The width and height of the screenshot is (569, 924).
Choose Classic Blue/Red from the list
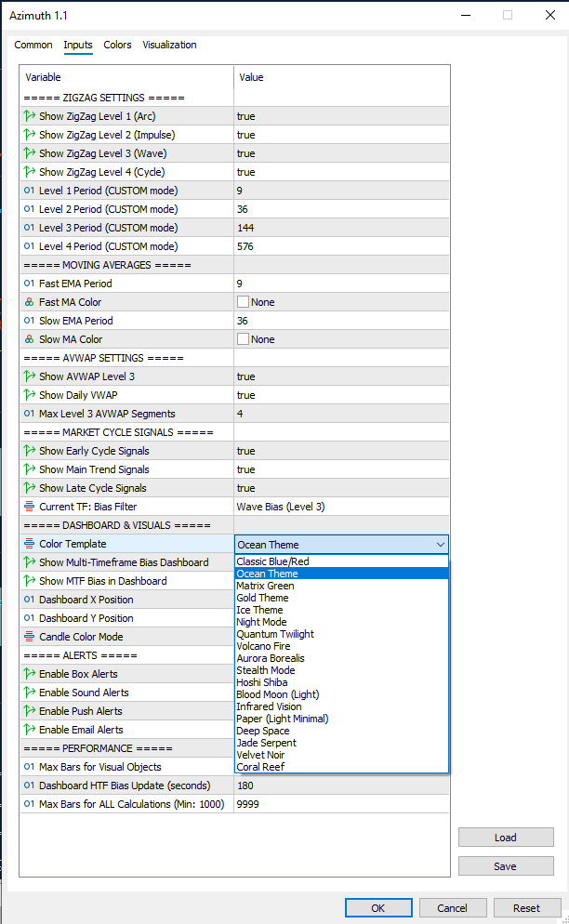coord(341,561)
